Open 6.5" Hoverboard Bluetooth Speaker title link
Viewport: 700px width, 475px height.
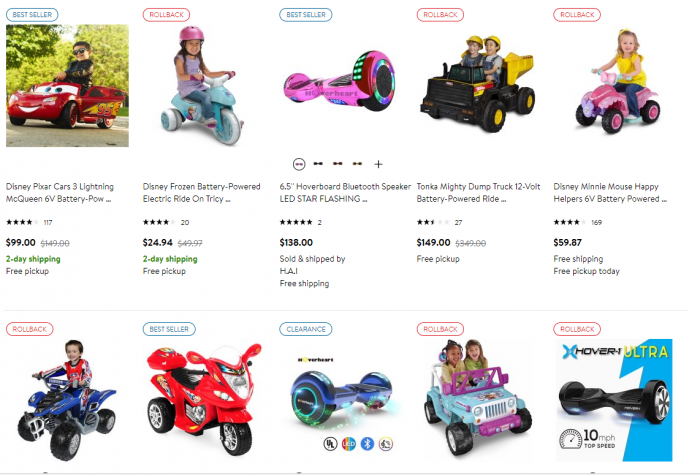click(345, 193)
